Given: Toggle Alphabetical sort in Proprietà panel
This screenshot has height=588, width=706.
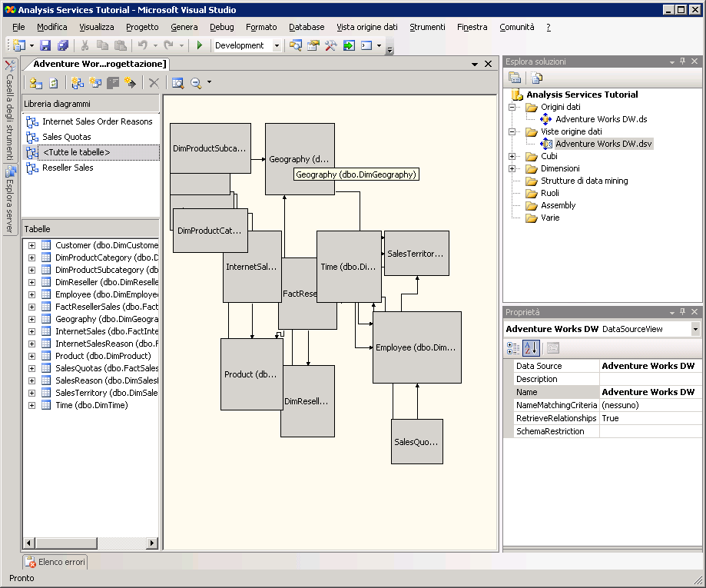Looking at the screenshot, I should pyautogui.click(x=531, y=348).
